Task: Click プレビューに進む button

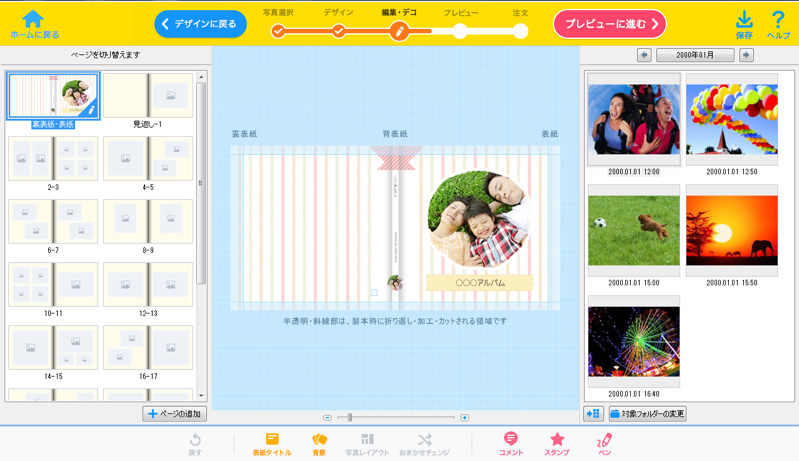Action: coord(610,24)
